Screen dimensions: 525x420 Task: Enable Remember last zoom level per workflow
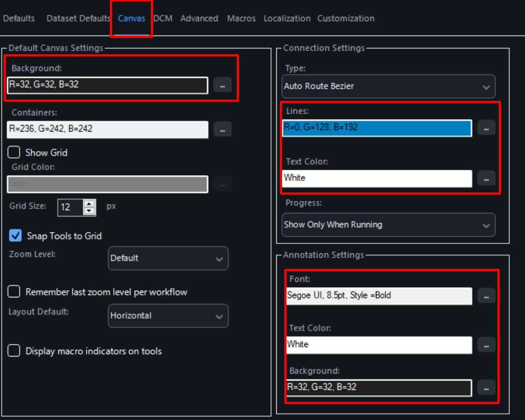pyautogui.click(x=13, y=292)
